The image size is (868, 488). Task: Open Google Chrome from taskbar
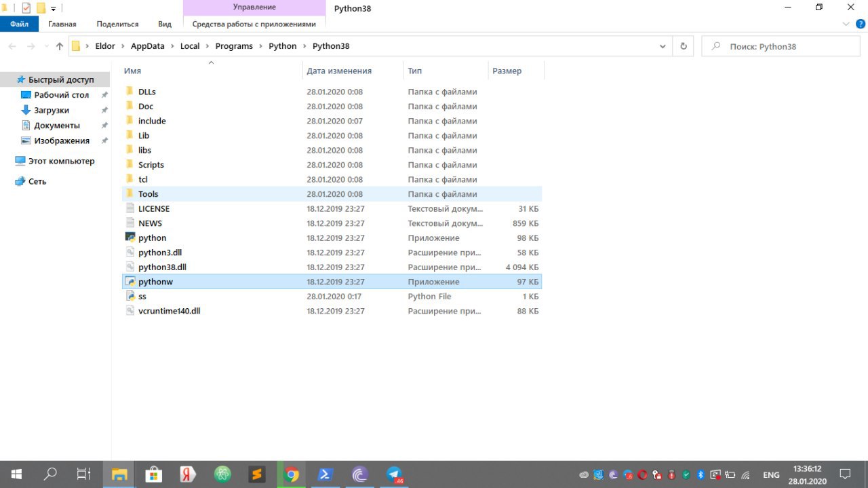(292, 474)
